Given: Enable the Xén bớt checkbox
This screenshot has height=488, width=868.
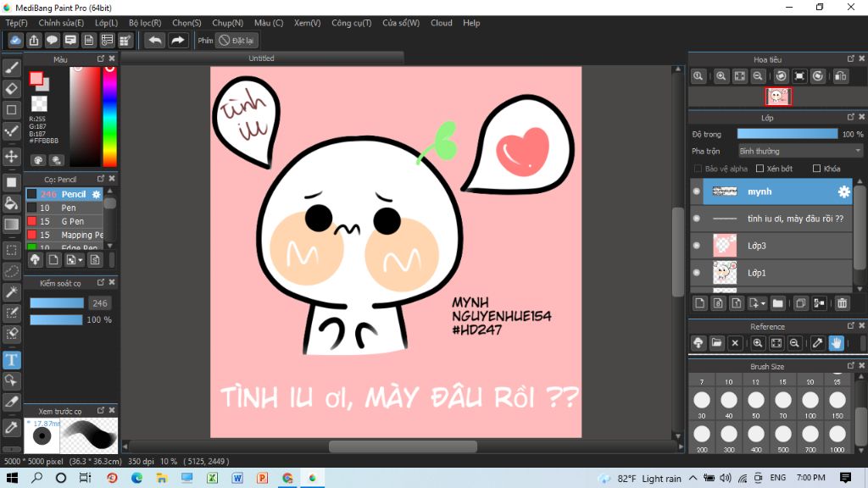Looking at the screenshot, I should 760,169.
